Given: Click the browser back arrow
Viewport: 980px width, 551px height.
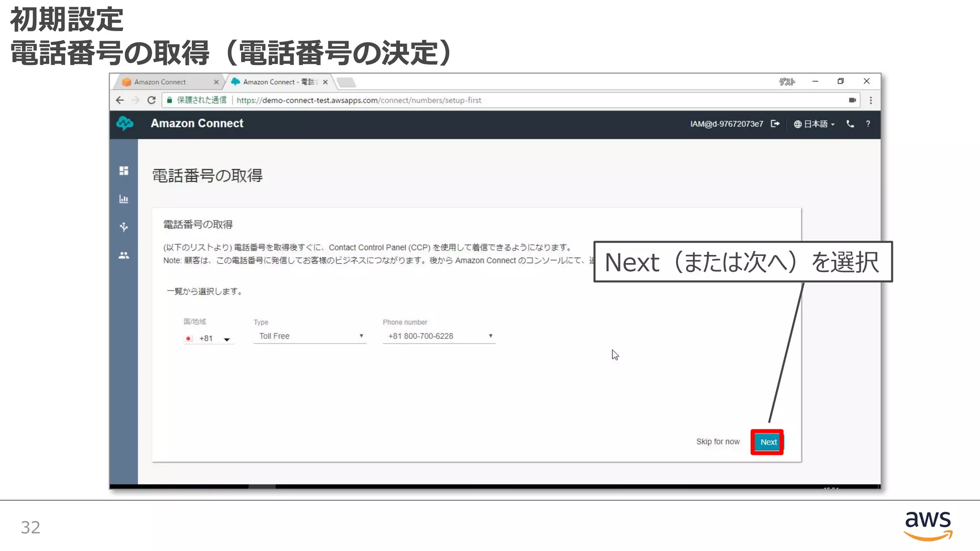Looking at the screenshot, I should [x=120, y=100].
